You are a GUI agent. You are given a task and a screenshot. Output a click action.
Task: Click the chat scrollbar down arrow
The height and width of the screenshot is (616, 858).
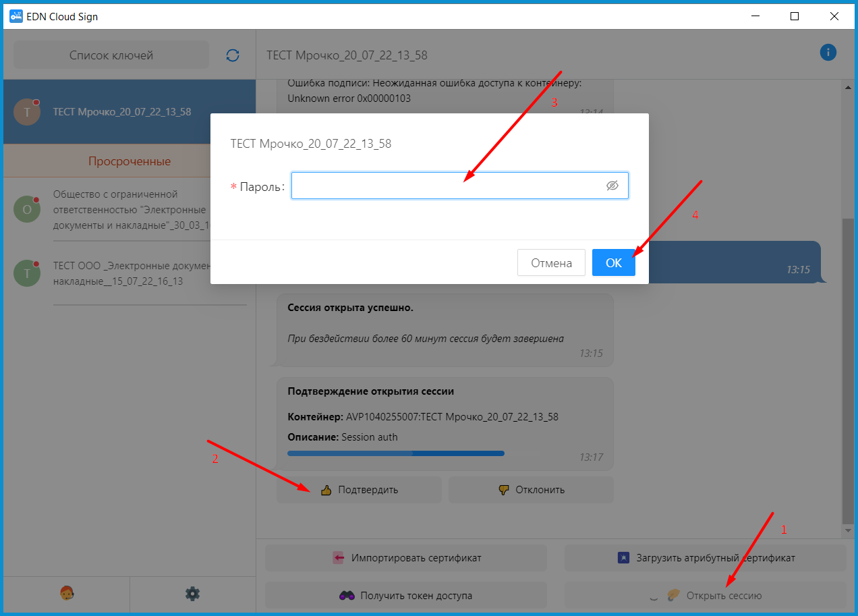[x=849, y=531]
